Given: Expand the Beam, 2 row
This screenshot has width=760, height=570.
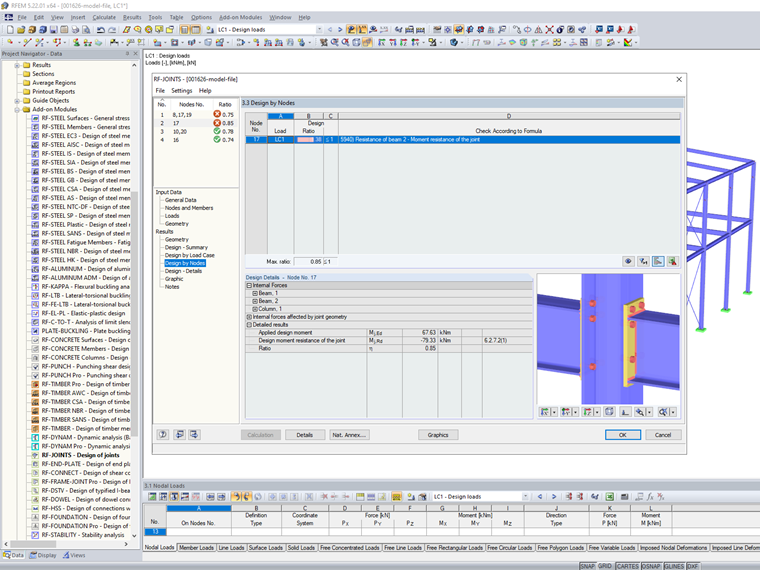Looking at the screenshot, I should pos(254,301).
